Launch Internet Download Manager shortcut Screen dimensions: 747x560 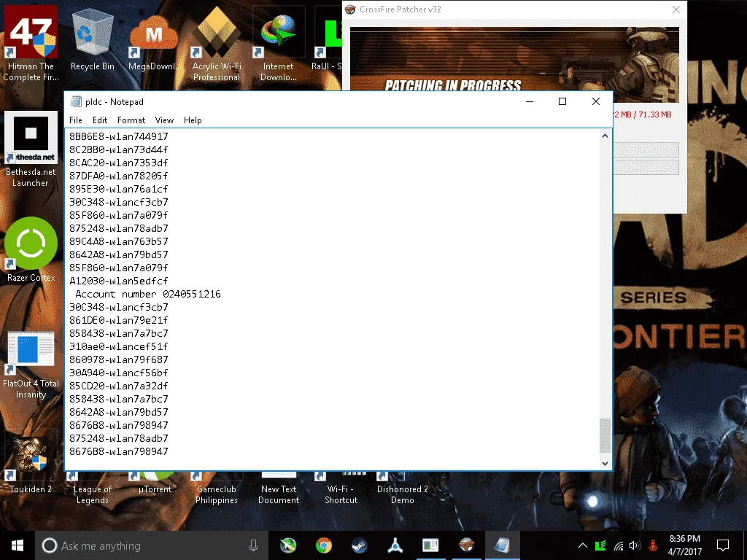pyautogui.click(x=279, y=44)
